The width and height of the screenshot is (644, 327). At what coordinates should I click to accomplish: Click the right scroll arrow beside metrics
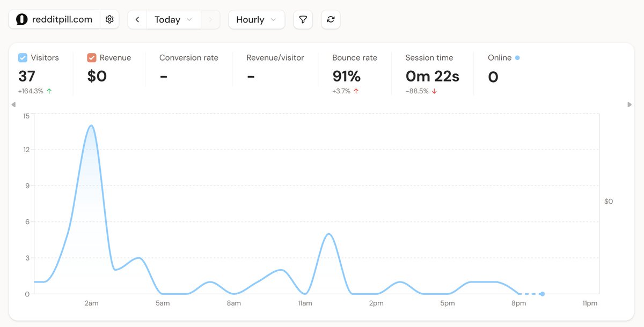point(630,105)
